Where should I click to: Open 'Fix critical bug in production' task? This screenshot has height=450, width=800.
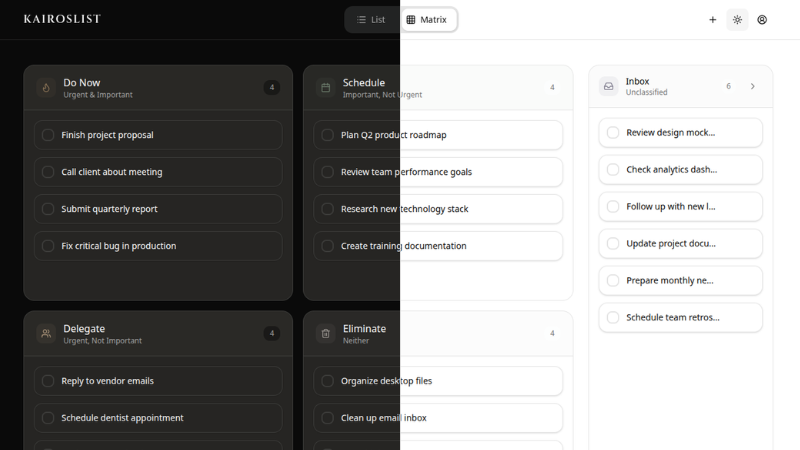pos(118,246)
